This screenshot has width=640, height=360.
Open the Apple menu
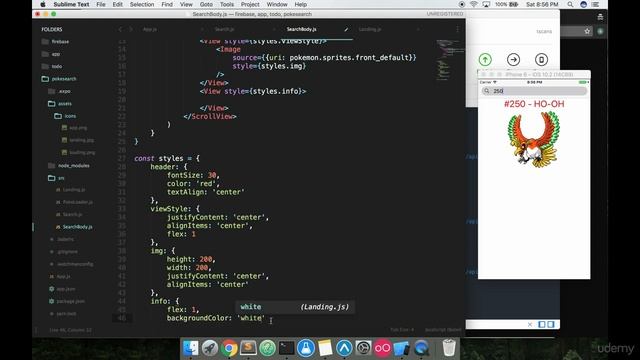click(42, 4)
